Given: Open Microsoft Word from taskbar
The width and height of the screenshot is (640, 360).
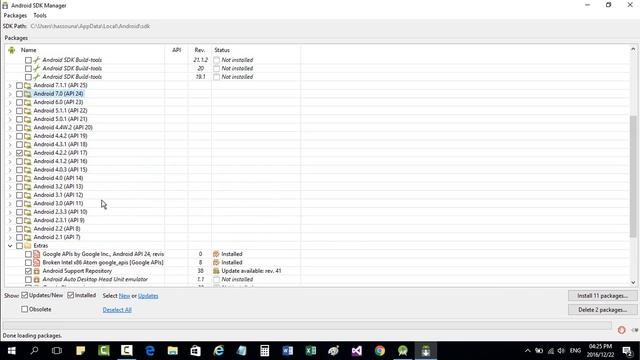Looking at the screenshot, I should tap(288, 351).
